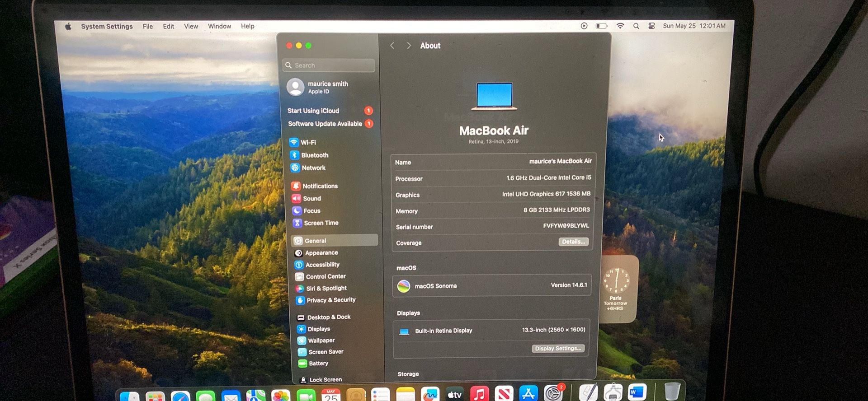868x401 pixels.
Task: Select Focus in the sidebar
Action: click(307, 210)
